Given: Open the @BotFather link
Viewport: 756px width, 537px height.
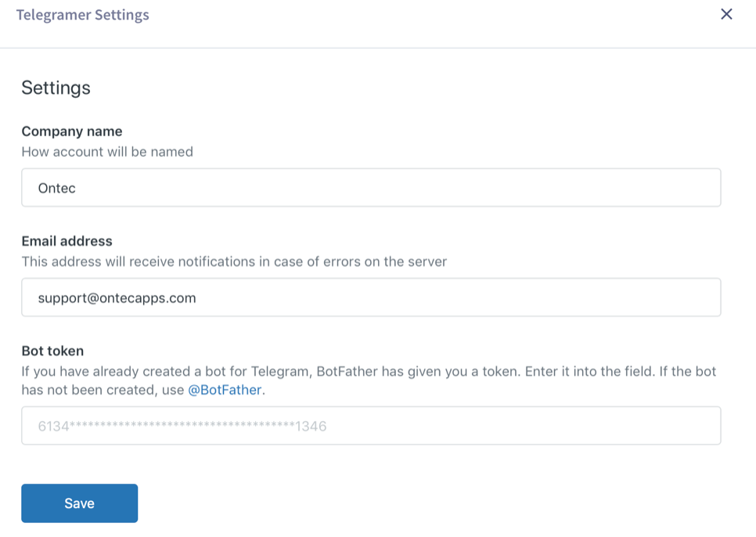Looking at the screenshot, I should [225, 390].
